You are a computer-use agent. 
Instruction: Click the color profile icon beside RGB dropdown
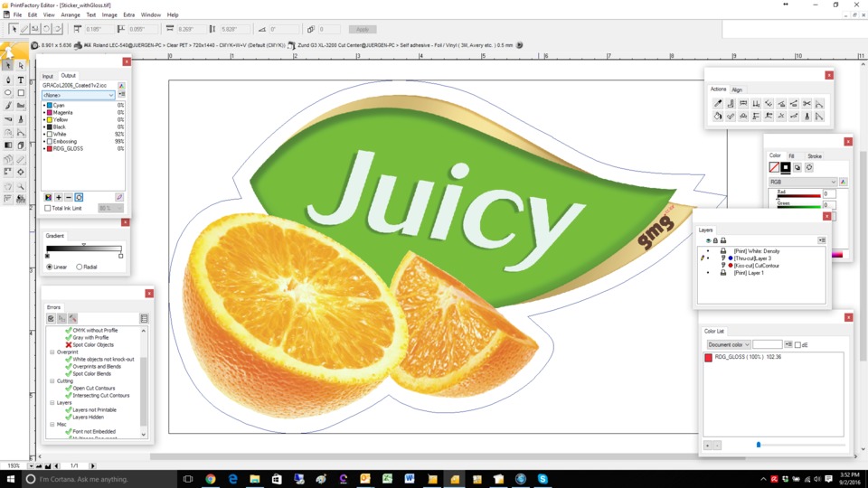[x=843, y=182]
